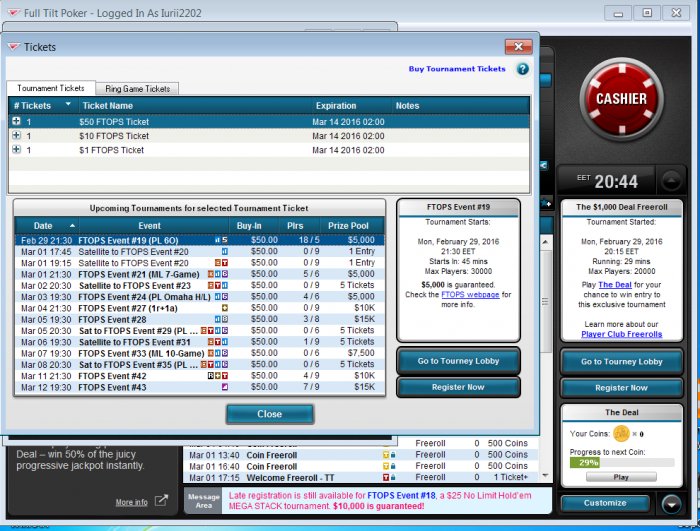Viewport: 700px width, 531px height.
Task: Click the lobby list scroll down arrow
Action: point(546,476)
